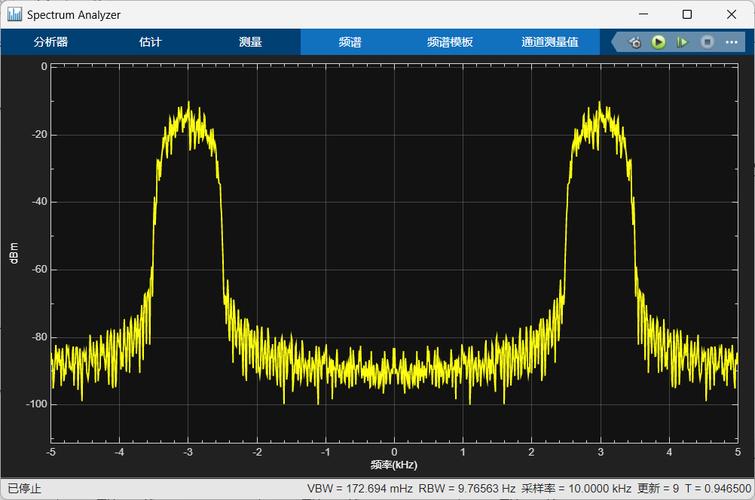
Task: Open the 估计 tab
Action: (150, 42)
